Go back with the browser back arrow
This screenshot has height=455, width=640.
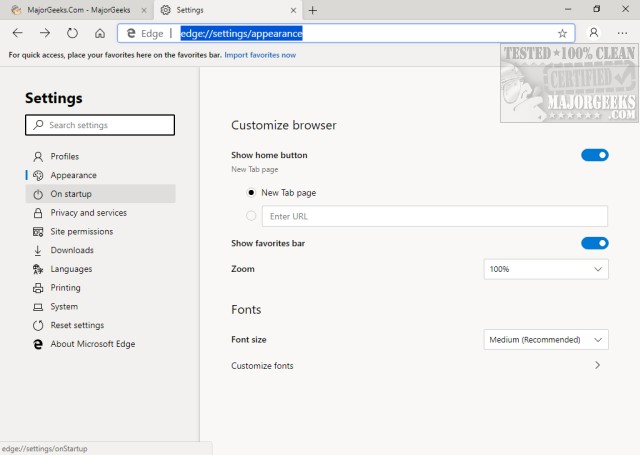pyautogui.click(x=18, y=33)
